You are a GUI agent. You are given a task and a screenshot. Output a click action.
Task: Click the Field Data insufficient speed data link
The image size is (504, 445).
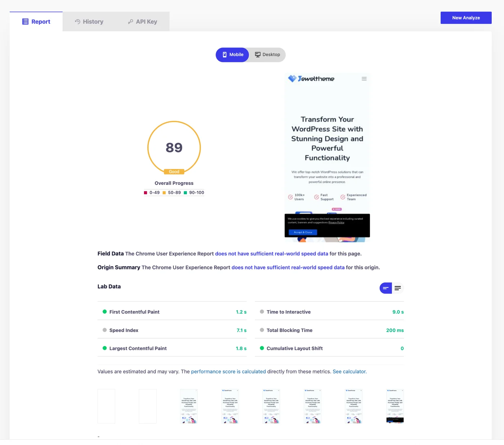pyautogui.click(x=271, y=253)
